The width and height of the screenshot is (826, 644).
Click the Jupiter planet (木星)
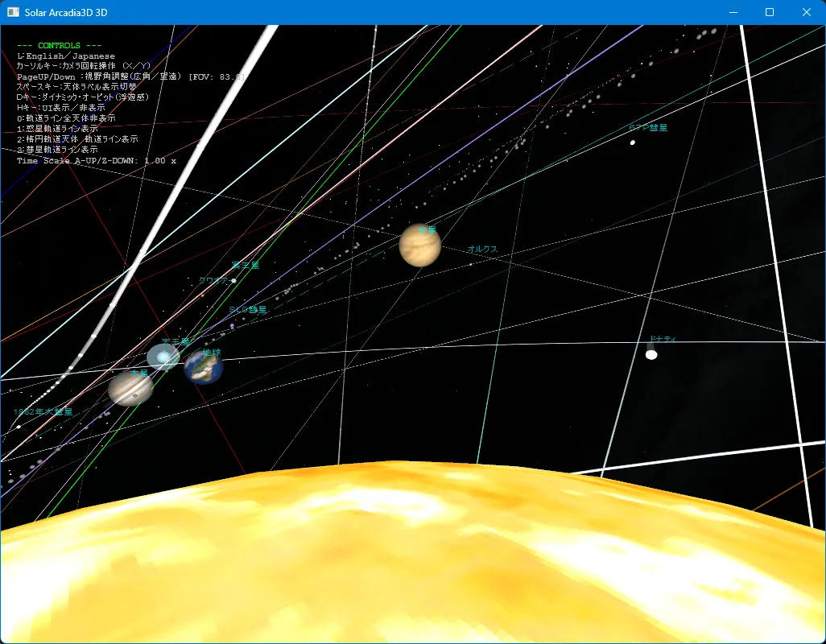130,389
